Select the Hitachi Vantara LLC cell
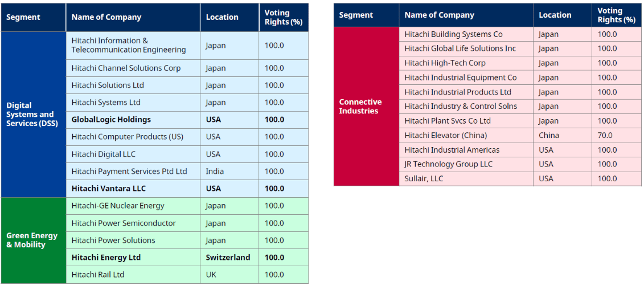Viewport: 644px width, 285px height. coord(109,188)
